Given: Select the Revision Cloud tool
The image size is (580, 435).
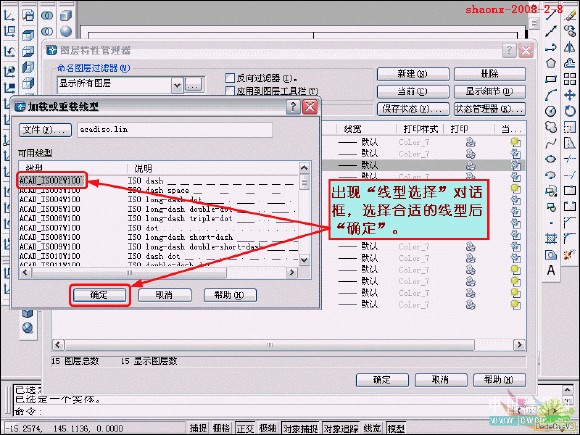Looking at the screenshot, I should pyautogui.click(x=551, y=127).
